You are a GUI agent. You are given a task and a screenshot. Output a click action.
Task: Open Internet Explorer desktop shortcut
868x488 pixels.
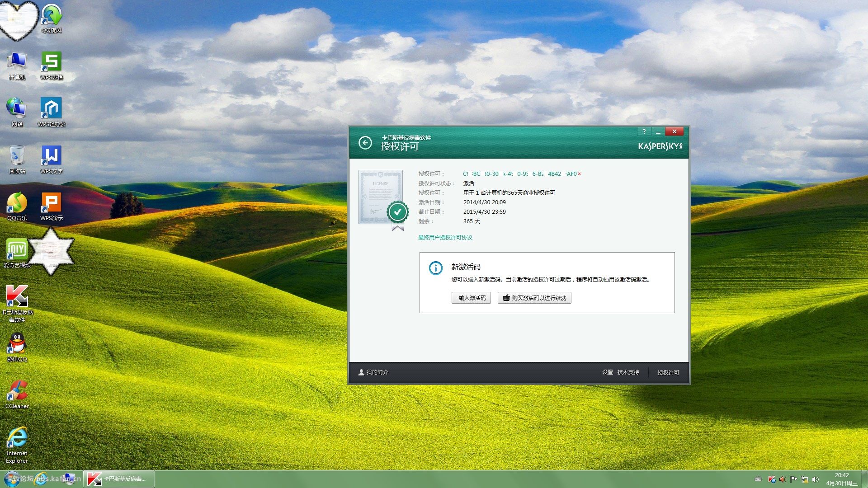[17, 445]
